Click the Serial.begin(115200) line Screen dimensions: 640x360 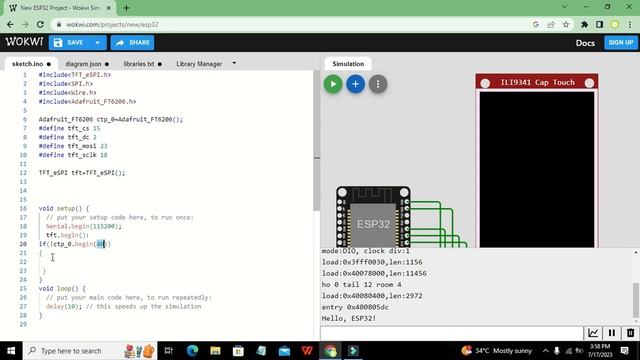84,226
